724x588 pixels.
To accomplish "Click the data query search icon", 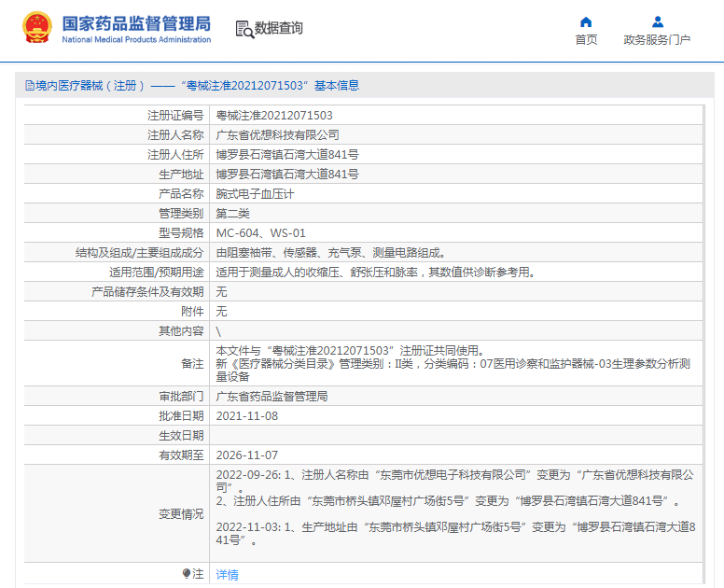I will (244, 29).
